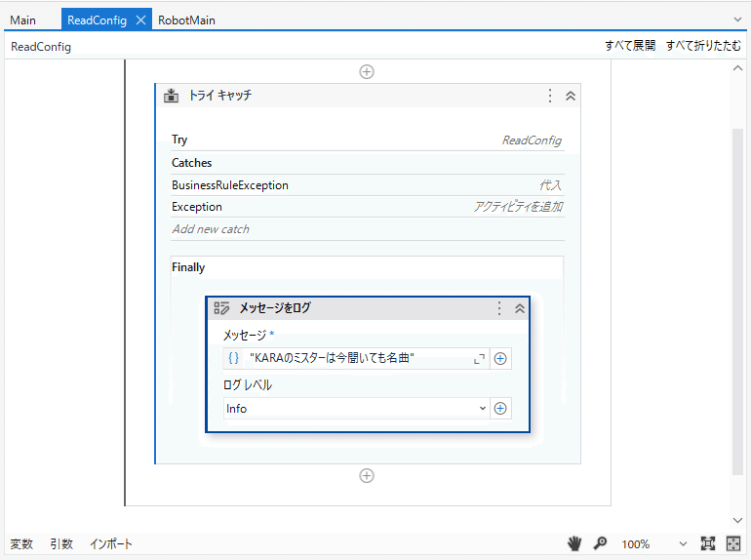Click the Catches header
The height and width of the screenshot is (560, 751).
coord(191,163)
